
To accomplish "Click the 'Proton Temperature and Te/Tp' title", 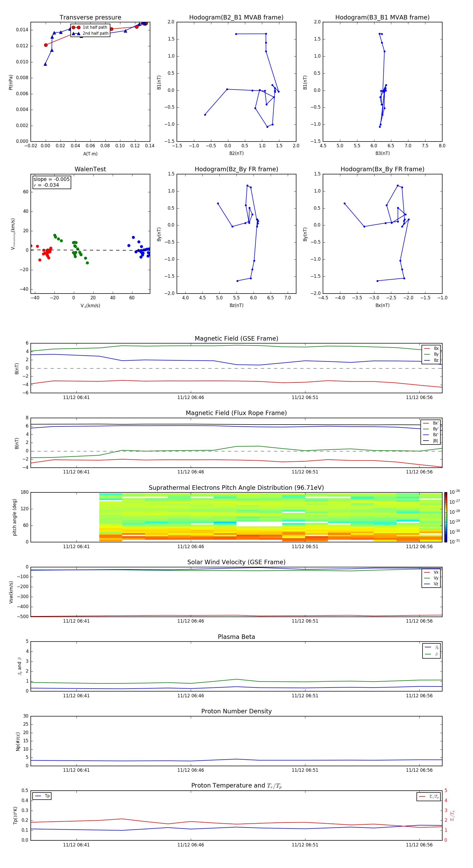I will (236, 786).
